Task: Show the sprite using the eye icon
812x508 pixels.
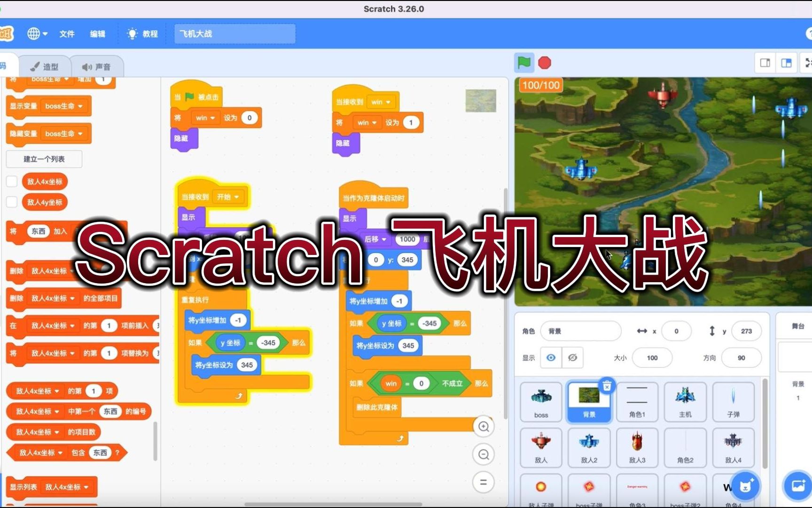Action: point(551,358)
